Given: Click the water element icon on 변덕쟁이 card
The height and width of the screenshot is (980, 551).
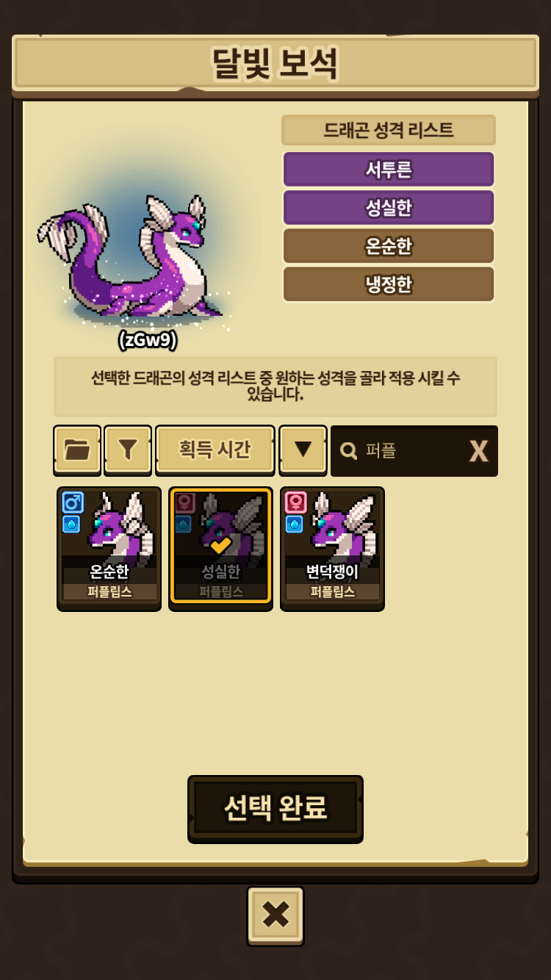Looking at the screenshot, I should coord(294,524).
